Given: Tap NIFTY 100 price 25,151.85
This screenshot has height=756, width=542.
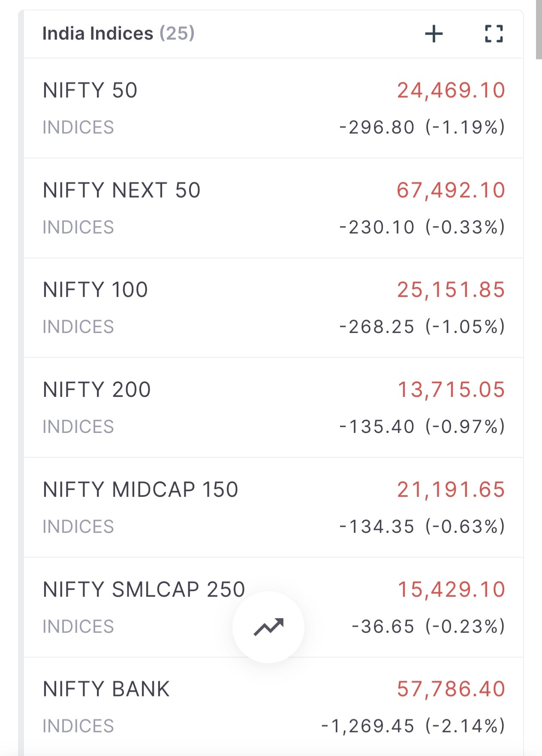Looking at the screenshot, I should [x=451, y=290].
